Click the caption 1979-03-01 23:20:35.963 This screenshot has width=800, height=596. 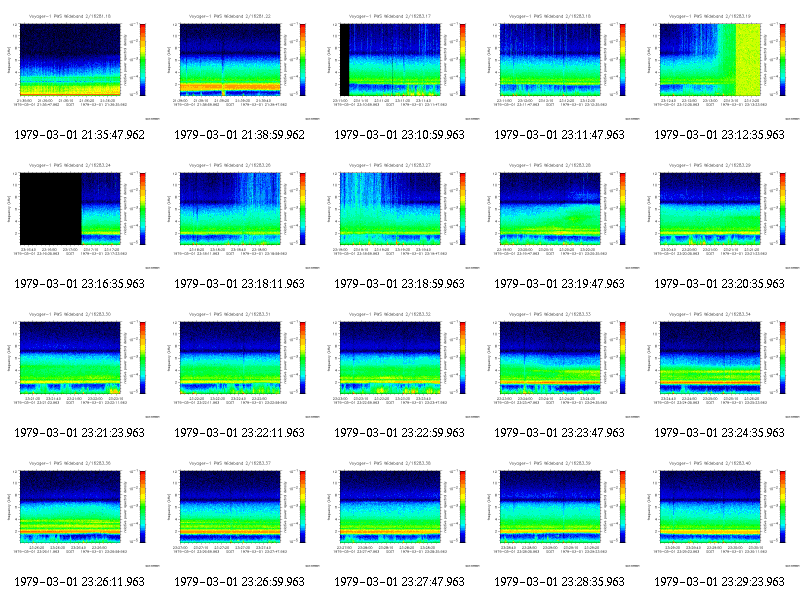(x=719, y=284)
